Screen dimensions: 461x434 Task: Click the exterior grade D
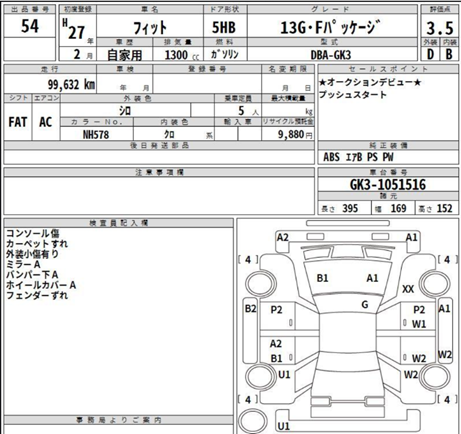pyautogui.click(x=430, y=54)
